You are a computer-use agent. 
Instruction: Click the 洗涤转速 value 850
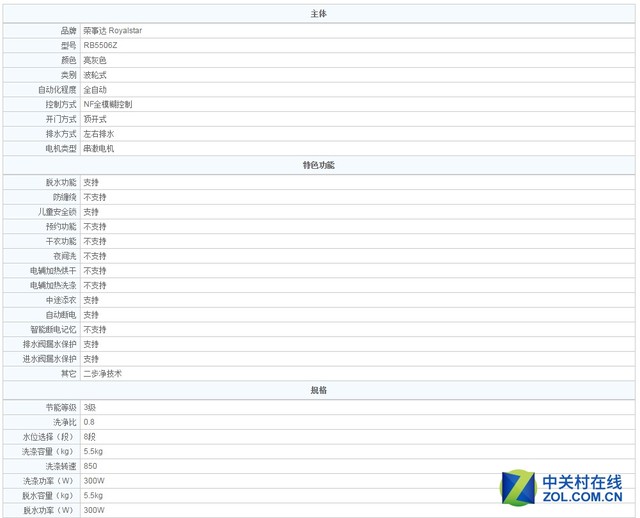90,466
